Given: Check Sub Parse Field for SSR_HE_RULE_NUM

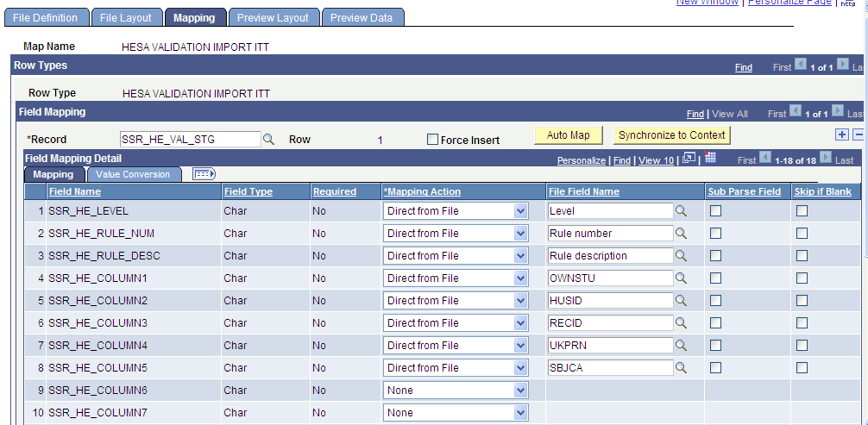Looking at the screenshot, I should point(716,234).
